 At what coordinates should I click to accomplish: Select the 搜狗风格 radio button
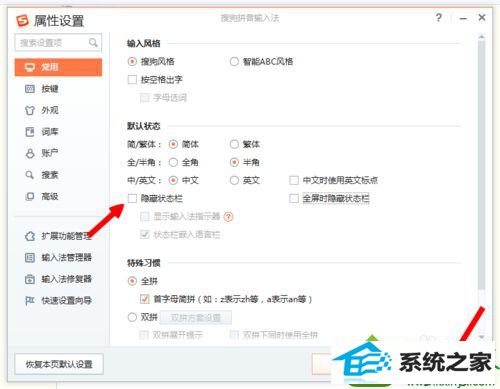click(132, 62)
